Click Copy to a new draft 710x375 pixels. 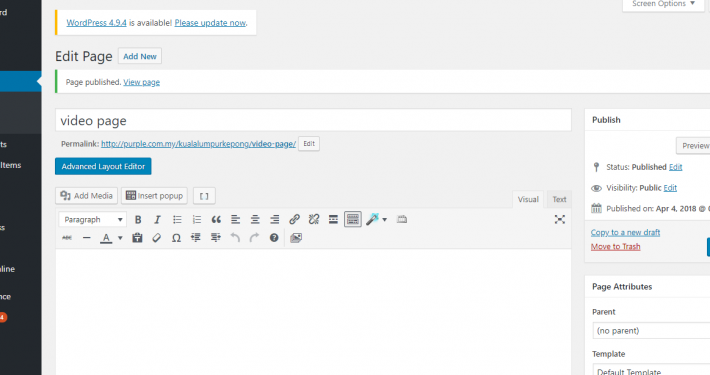pyautogui.click(x=625, y=232)
